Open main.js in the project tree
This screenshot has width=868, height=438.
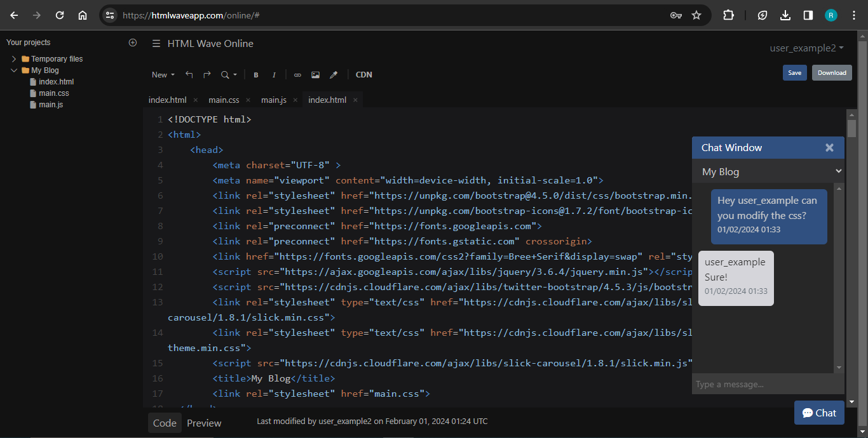(50, 105)
